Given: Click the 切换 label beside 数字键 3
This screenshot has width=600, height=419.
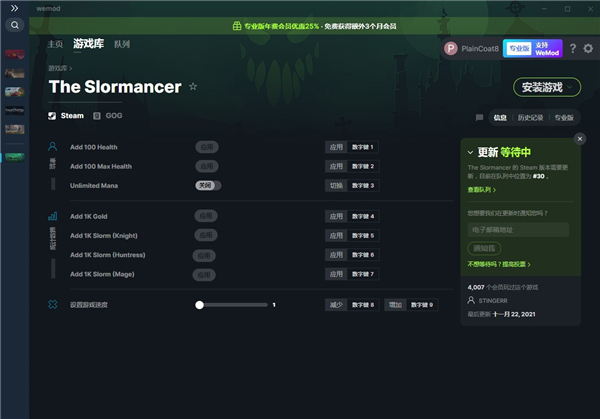Looking at the screenshot, I should pyautogui.click(x=336, y=186).
